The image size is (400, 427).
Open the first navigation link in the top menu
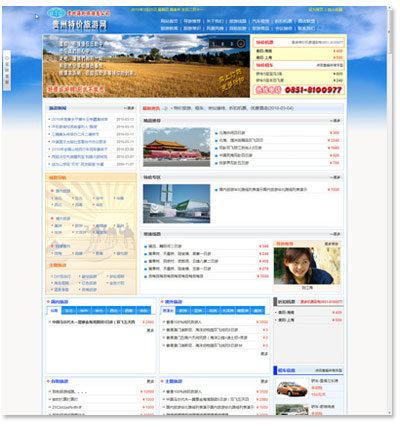point(169,21)
